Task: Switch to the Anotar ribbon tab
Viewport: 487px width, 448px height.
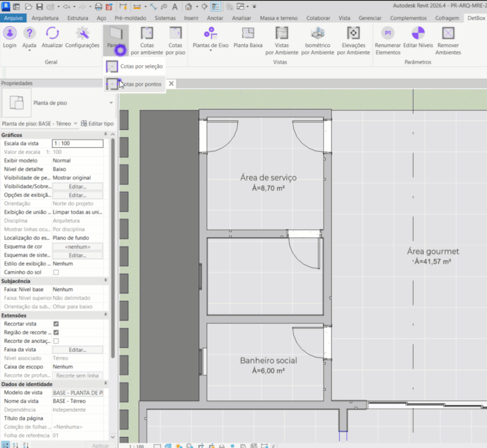Action: tap(215, 18)
